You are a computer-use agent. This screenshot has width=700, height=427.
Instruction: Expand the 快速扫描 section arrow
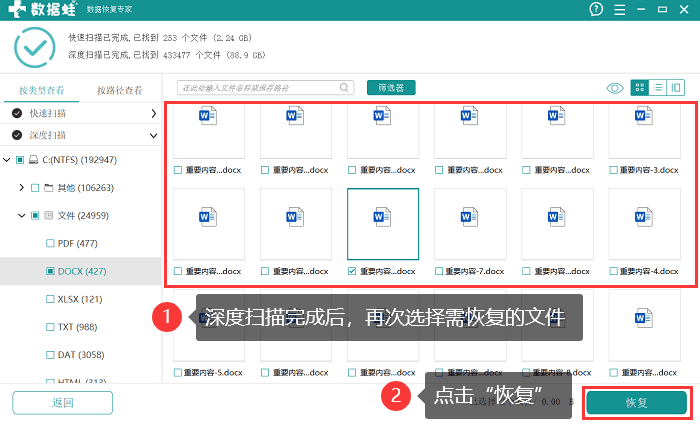153,113
